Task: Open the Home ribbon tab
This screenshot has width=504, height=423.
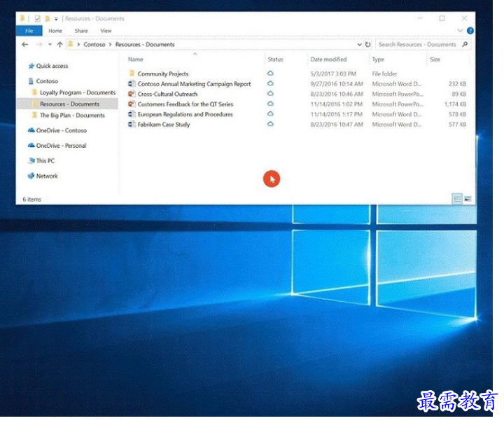Action: (55, 31)
